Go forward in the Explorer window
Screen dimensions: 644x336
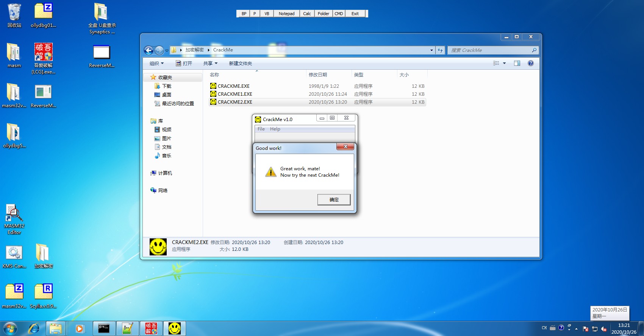159,50
